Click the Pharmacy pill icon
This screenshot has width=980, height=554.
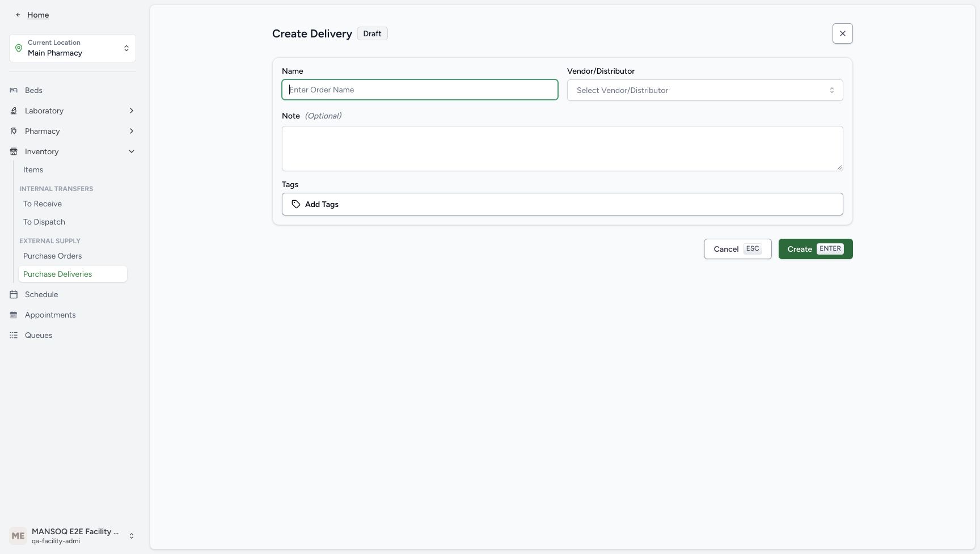click(14, 131)
